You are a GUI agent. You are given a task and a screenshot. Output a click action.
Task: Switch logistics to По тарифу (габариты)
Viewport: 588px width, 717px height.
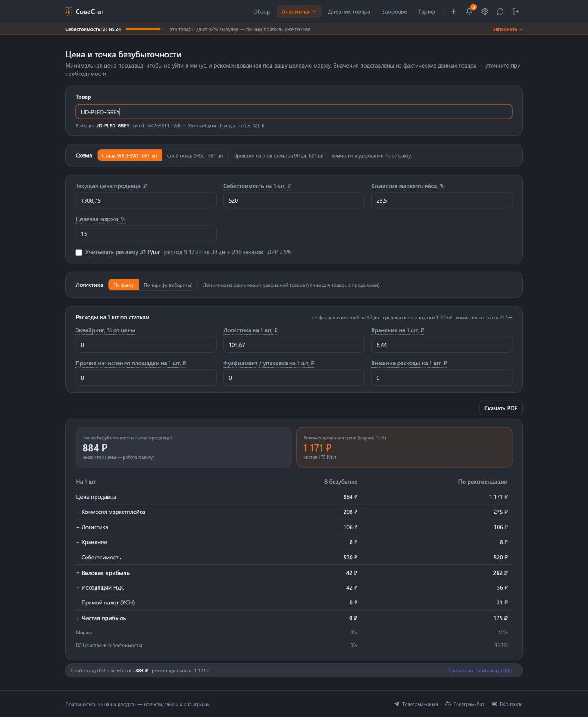168,285
